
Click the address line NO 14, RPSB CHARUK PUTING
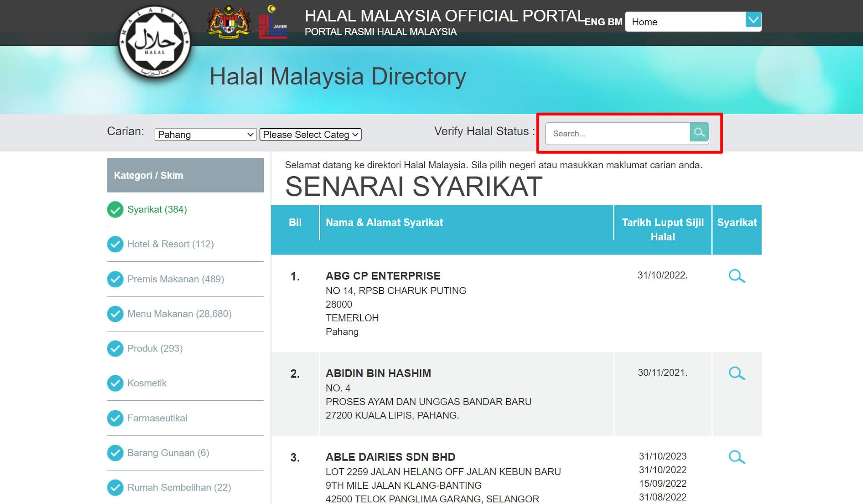pos(396,291)
